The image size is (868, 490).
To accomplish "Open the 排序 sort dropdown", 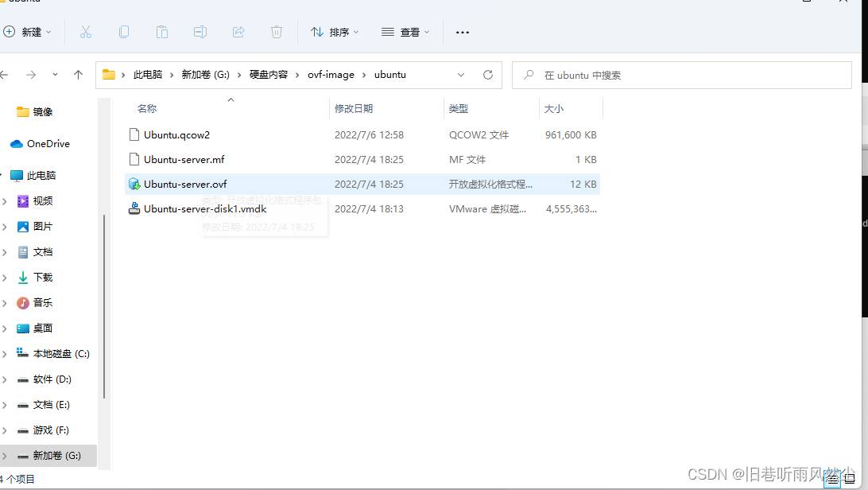I will (x=335, y=32).
